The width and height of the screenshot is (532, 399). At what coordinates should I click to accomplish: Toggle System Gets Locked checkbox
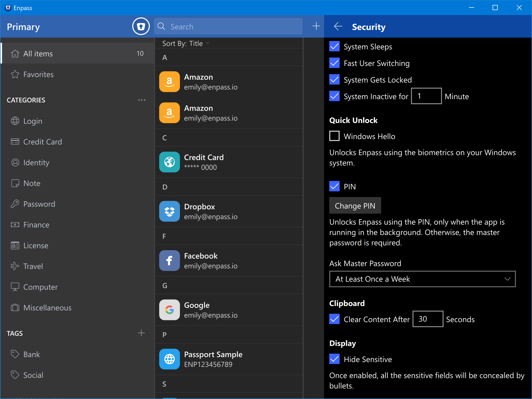pyautogui.click(x=334, y=80)
